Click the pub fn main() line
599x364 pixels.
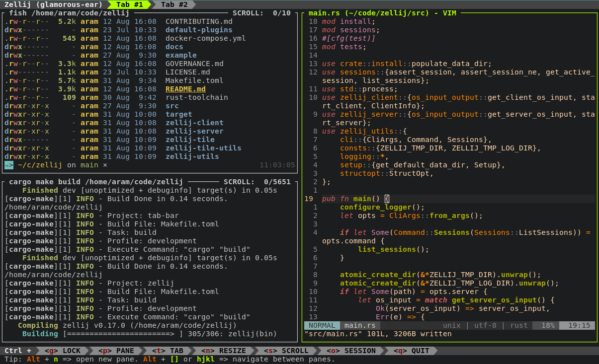[355, 199]
